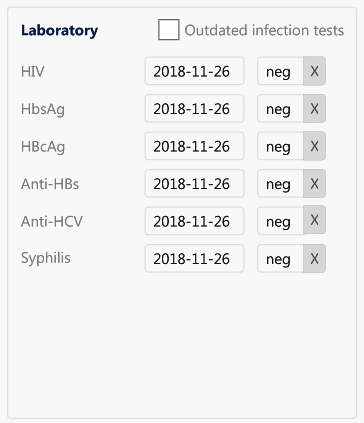The width and height of the screenshot is (364, 423).
Task: Edit the Anti-HCV test date field
Action: (x=194, y=221)
